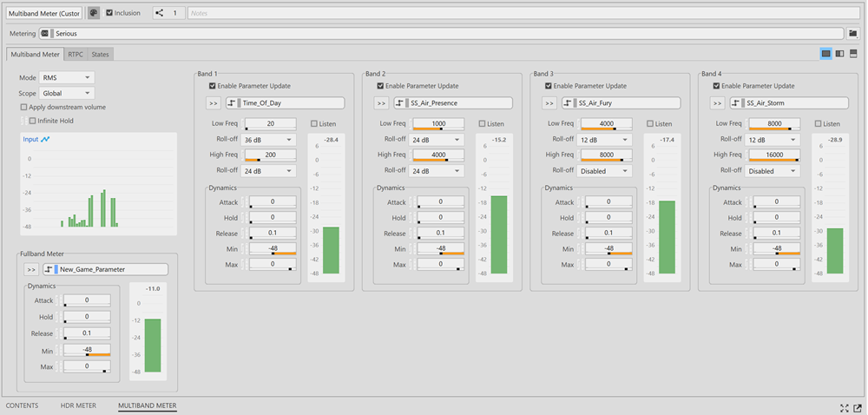The image size is (868, 415).
Task: Open the Scope dropdown set to Global
Action: (67, 93)
